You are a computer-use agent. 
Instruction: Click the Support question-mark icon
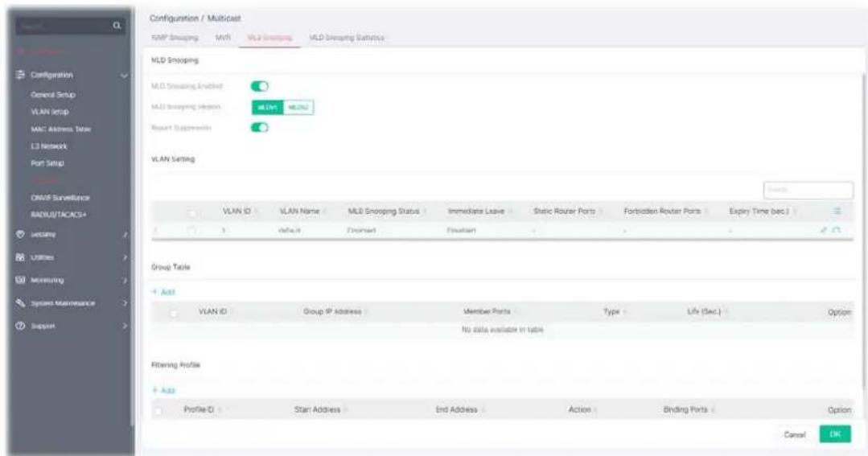[x=20, y=326]
